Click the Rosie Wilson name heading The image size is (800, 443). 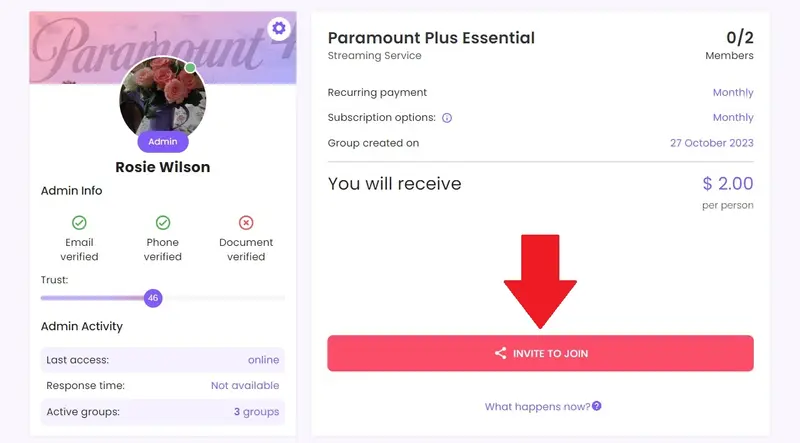click(163, 167)
